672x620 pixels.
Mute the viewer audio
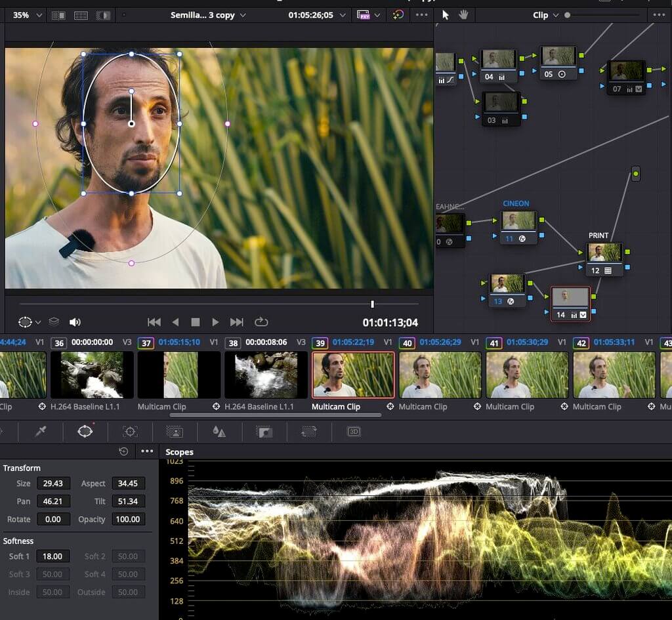coord(75,322)
